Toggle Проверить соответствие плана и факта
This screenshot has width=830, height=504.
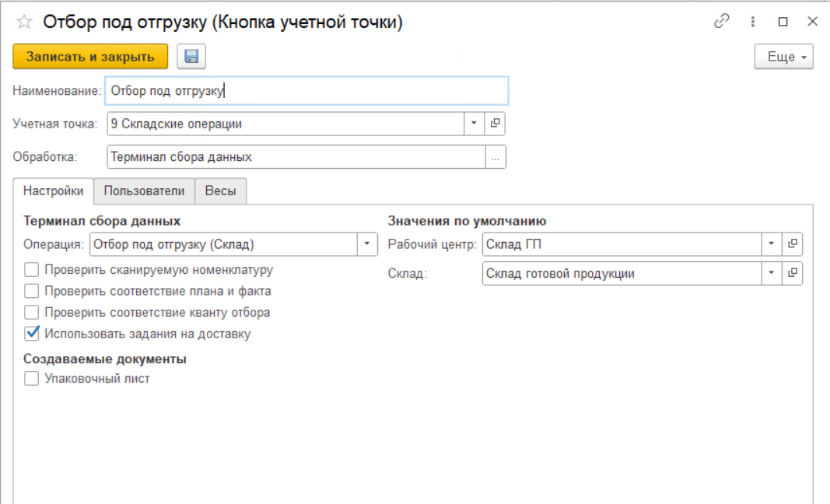(32, 291)
